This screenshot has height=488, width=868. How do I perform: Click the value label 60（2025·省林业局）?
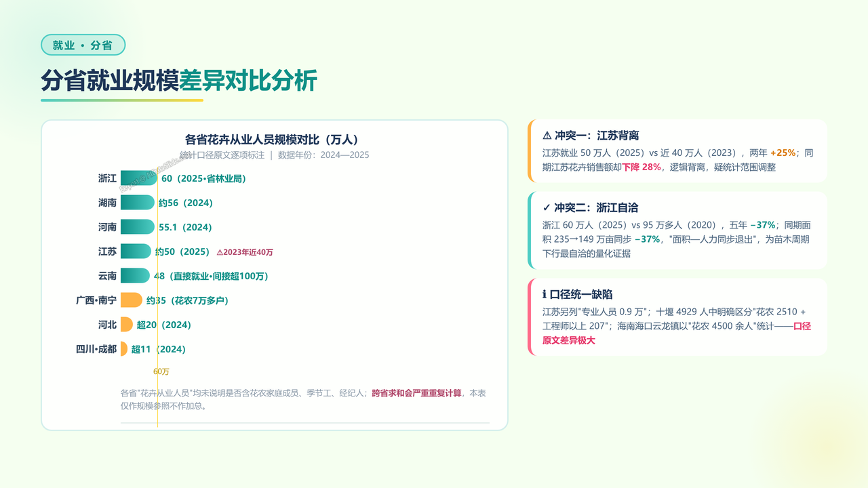[203, 179]
